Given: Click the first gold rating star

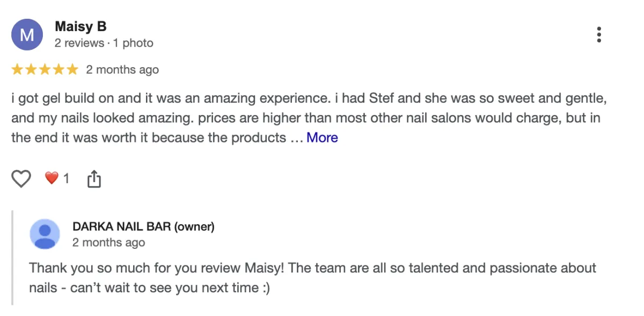Looking at the screenshot, I should [17, 69].
